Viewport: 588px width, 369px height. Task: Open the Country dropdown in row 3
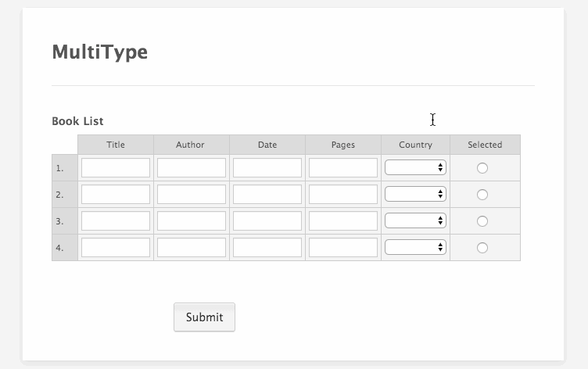point(415,220)
